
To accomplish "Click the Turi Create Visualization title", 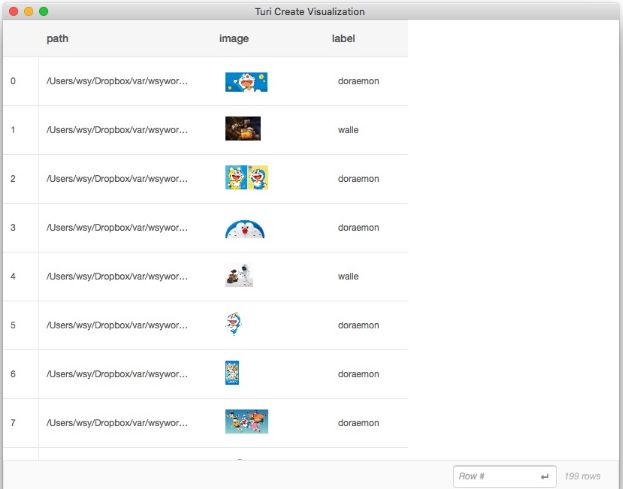I will coord(310,12).
